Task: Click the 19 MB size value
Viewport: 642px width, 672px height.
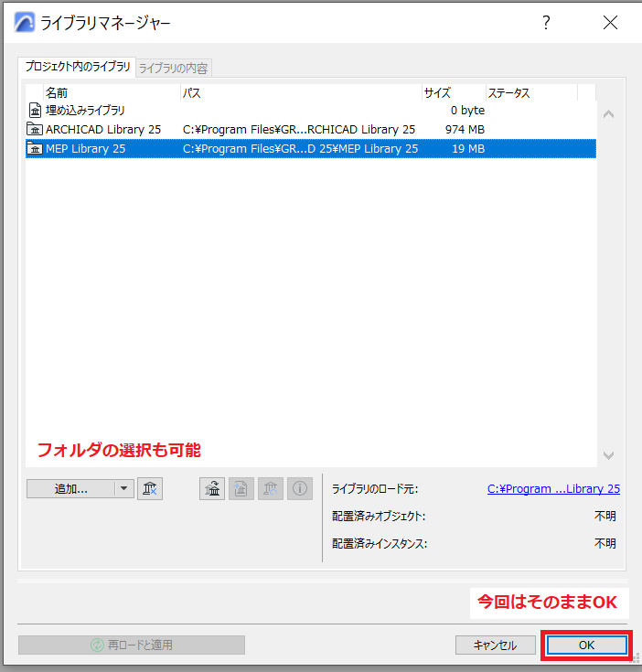Action: tap(468, 149)
